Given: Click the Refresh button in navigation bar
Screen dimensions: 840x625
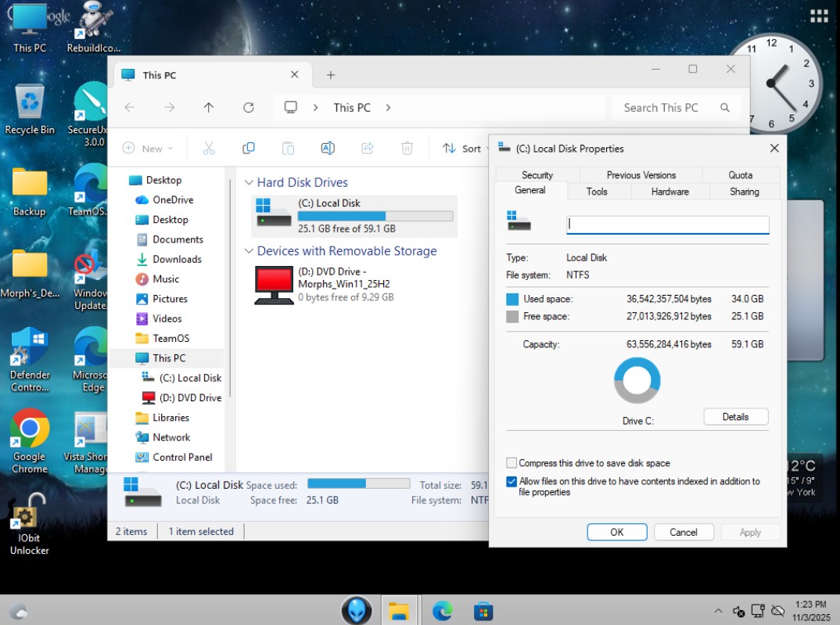Looking at the screenshot, I should click(x=249, y=108).
